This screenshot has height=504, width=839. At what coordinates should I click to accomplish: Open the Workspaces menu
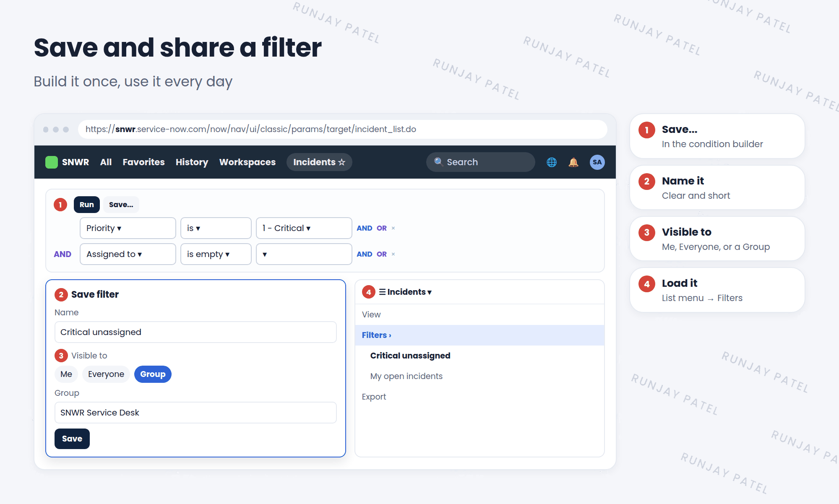click(248, 162)
